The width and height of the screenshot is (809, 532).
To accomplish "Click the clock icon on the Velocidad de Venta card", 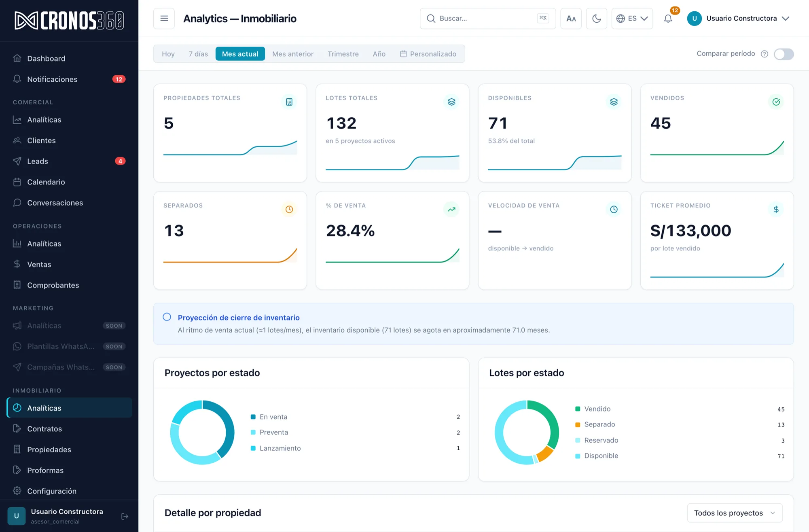I will point(614,209).
